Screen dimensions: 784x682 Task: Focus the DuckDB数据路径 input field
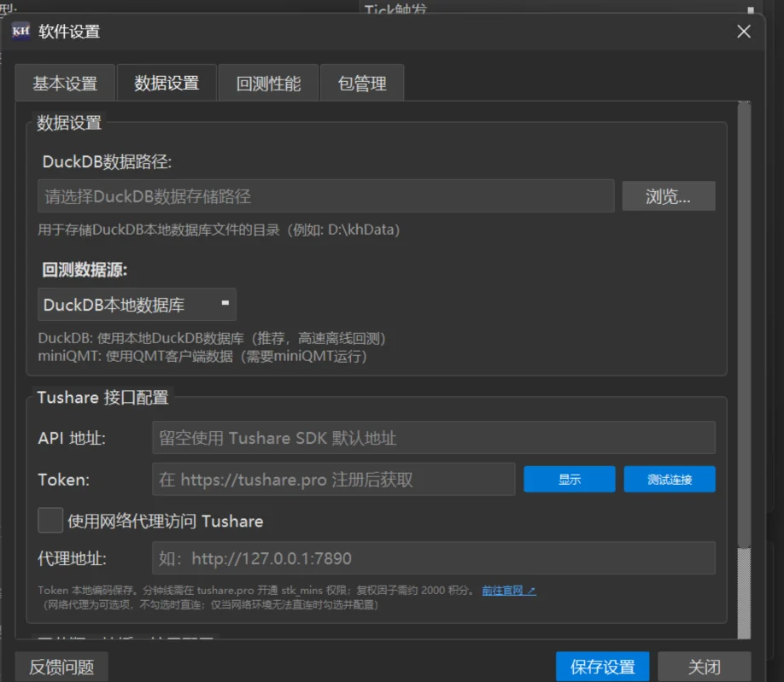click(326, 196)
